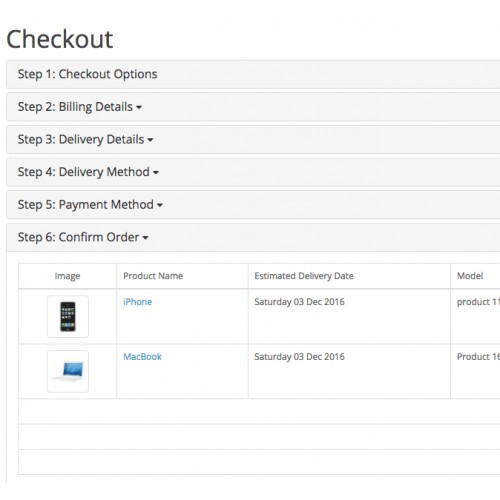Click the iPhone estimated delivery date cell
This screenshot has width=500, height=500.
[349, 316]
